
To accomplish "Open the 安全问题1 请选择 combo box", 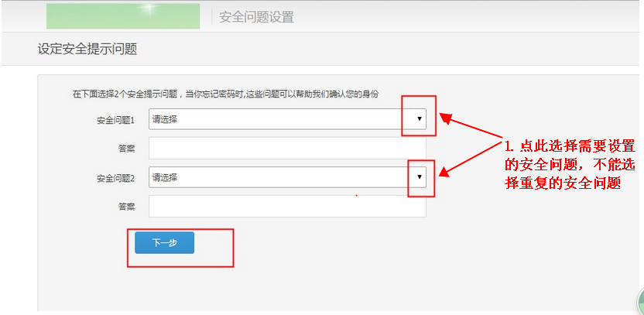I will [279, 119].
